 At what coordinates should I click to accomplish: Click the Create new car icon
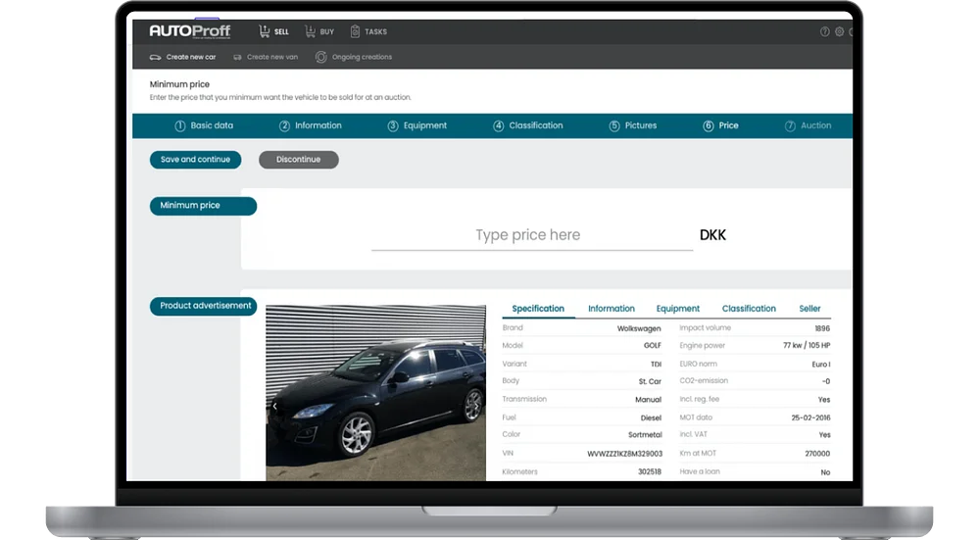[x=155, y=57]
